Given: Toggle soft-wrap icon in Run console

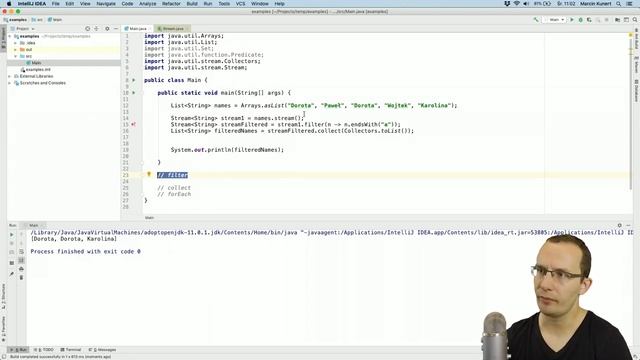Looking at the screenshot, I should (x=21, y=252).
